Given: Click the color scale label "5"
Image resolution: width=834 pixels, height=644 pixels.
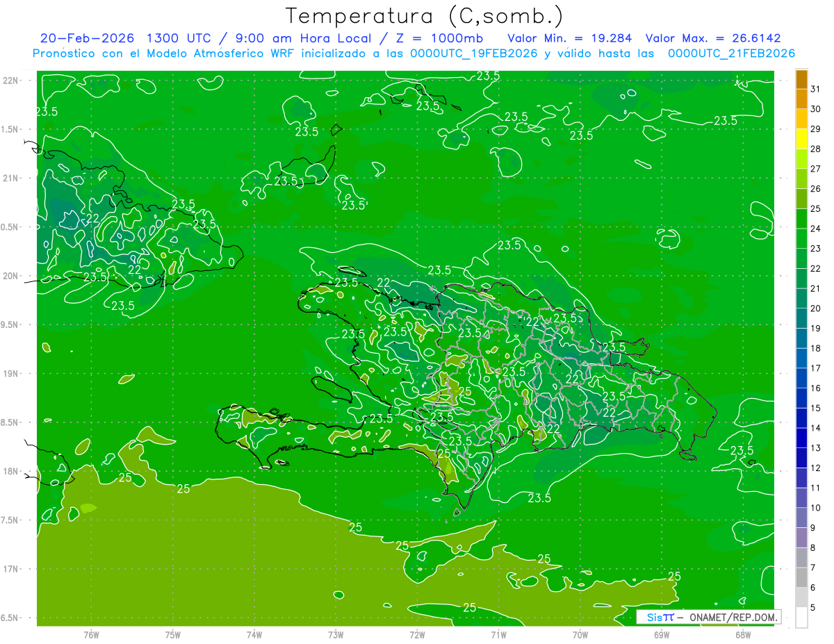Looking at the screenshot, I should tap(813, 607).
